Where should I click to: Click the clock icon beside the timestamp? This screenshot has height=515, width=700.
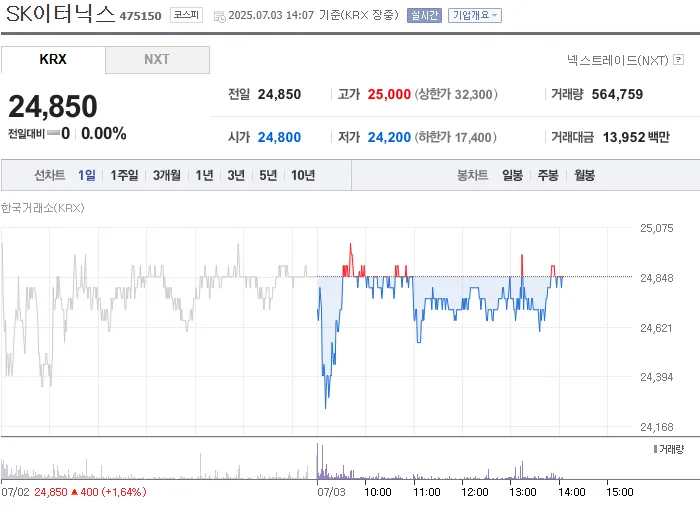coord(220,17)
